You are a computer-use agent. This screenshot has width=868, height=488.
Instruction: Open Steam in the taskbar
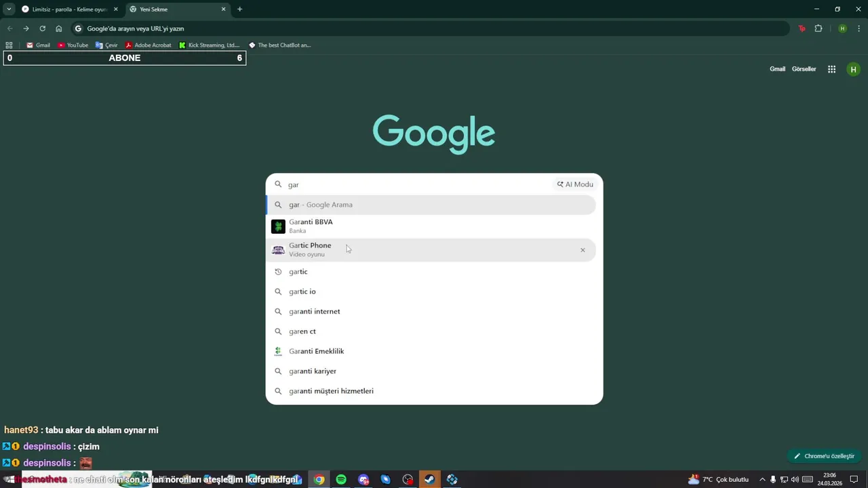(x=429, y=479)
